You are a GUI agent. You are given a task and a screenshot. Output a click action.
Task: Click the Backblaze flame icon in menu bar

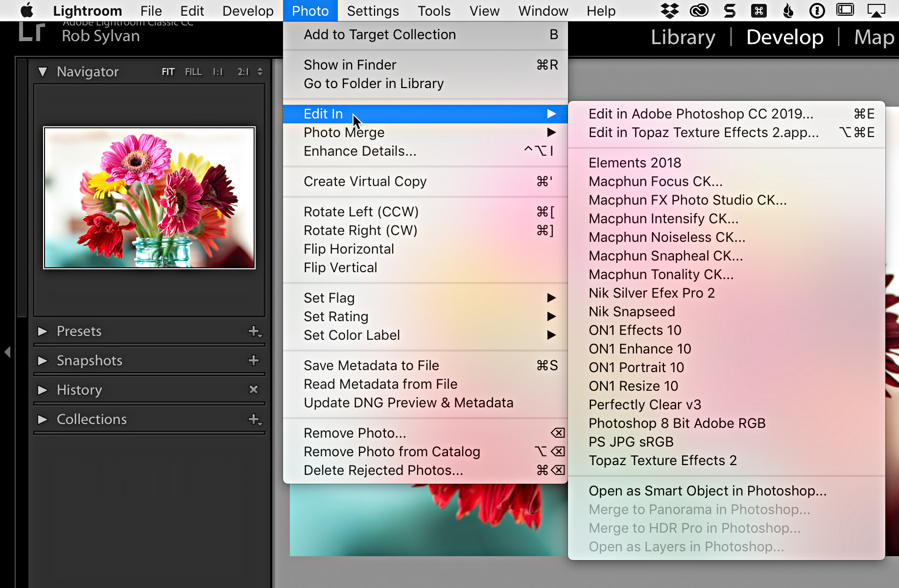(788, 10)
